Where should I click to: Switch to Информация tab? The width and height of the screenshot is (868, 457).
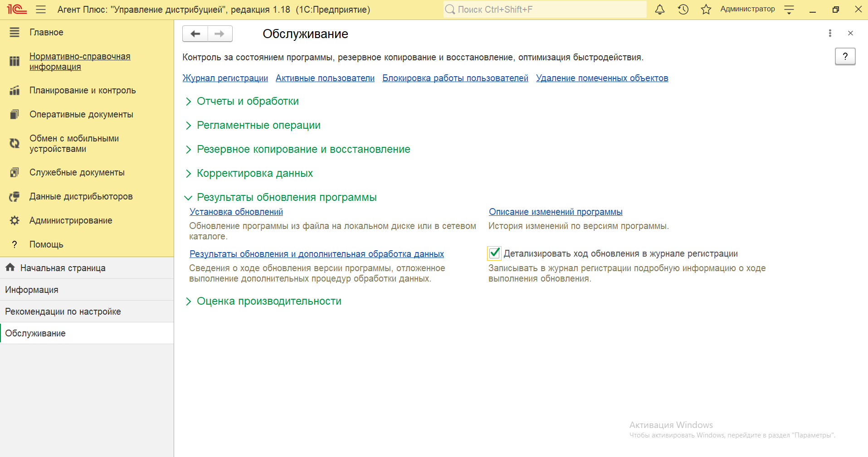87,290
